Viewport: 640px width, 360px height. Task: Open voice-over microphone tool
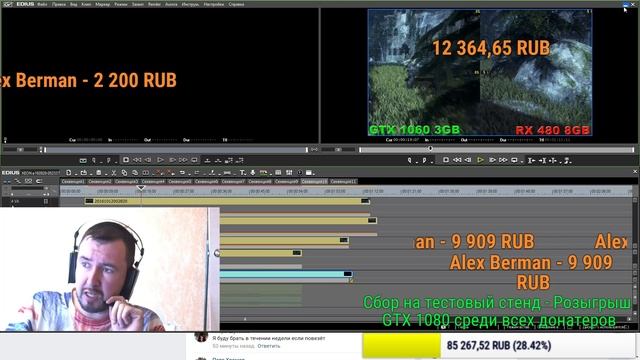click(x=252, y=172)
